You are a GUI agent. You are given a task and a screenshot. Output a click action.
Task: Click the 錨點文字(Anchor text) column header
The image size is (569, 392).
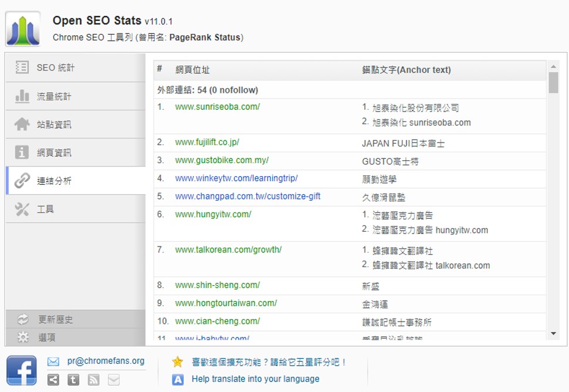pos(407,70)
